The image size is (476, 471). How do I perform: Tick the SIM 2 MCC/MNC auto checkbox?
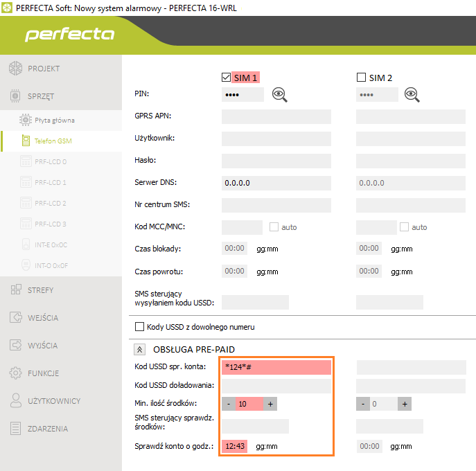tap(404, 226)
